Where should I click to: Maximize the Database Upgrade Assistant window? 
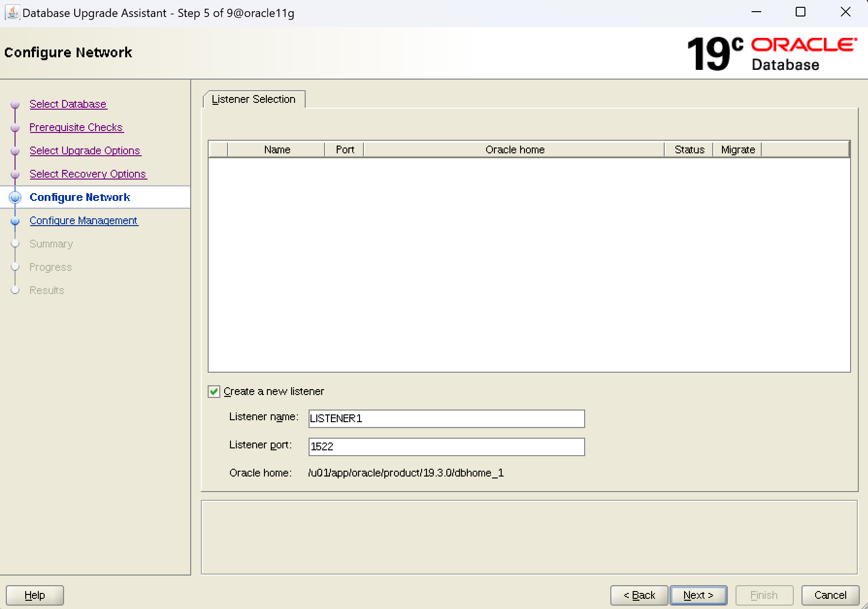coord(801,12)
